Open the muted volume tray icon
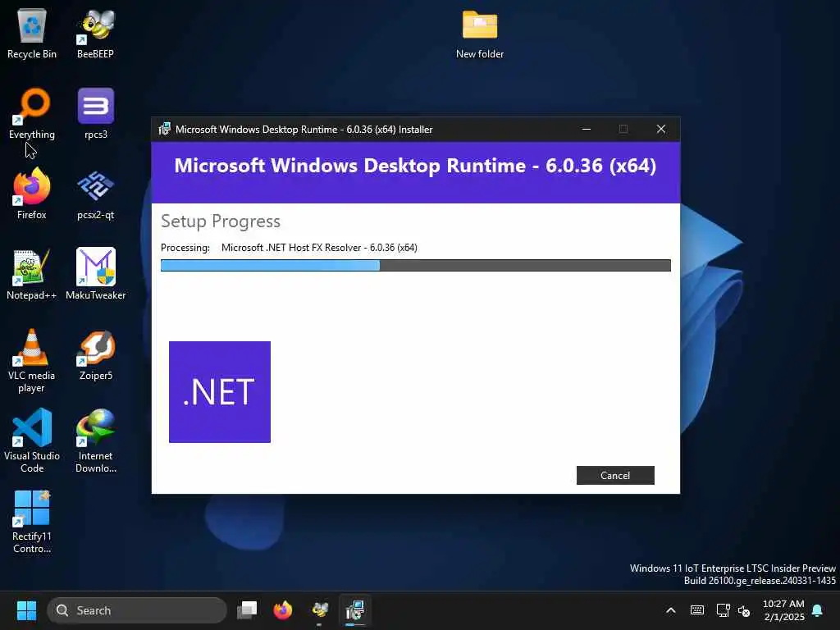Image resolution: width=840 pixels, height=630 pixels. coord(744,610)
